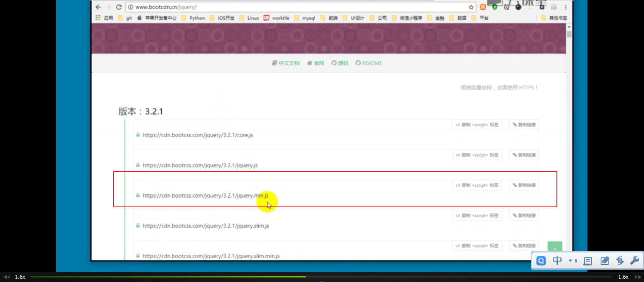644x282 pixels.
Task: Toggle the 中 Chinese/English input mode
Action: [x=557, y=261]
